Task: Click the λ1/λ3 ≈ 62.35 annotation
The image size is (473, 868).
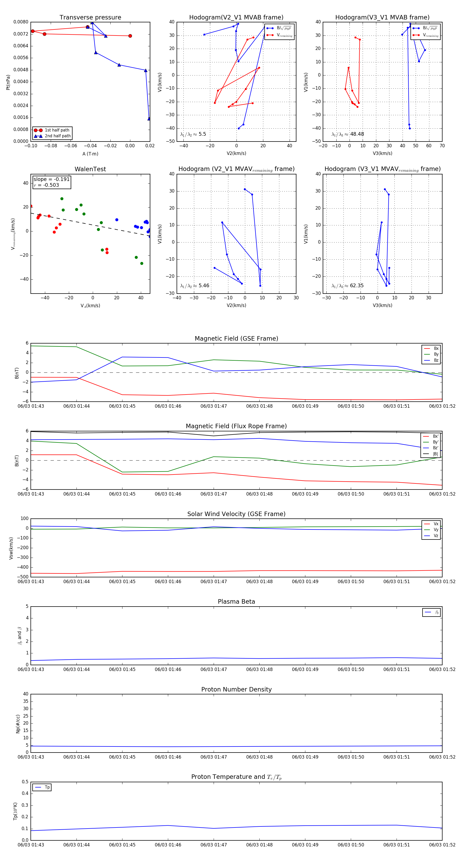Action: pyautogui.click(x=348, y=286)
